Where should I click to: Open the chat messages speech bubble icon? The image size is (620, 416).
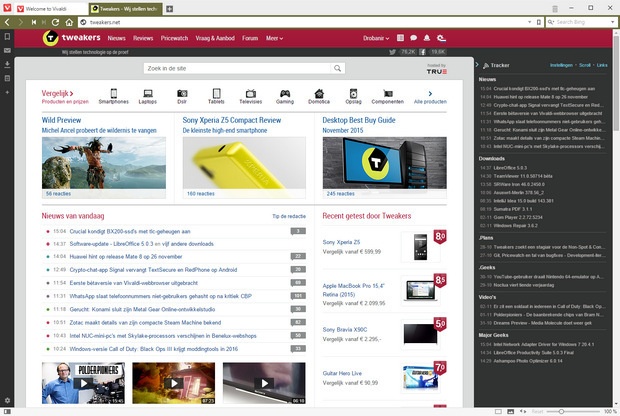tap(414, 38)
